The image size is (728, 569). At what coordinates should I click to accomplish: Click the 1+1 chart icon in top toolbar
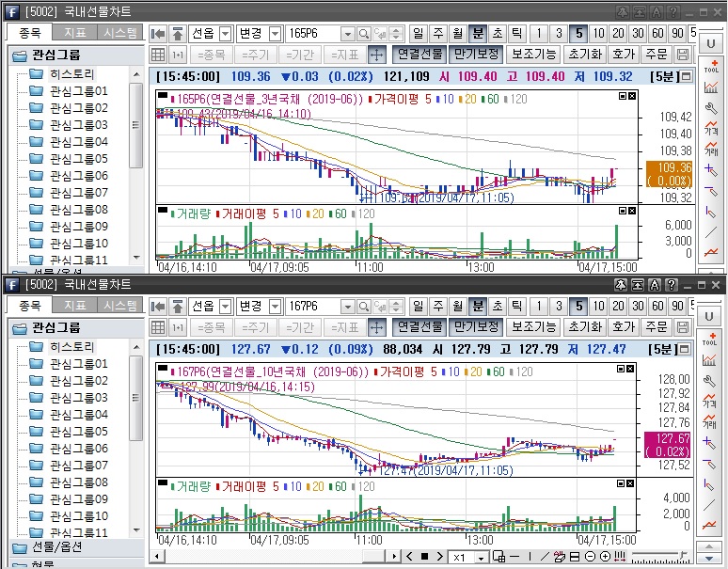[177, 55]
